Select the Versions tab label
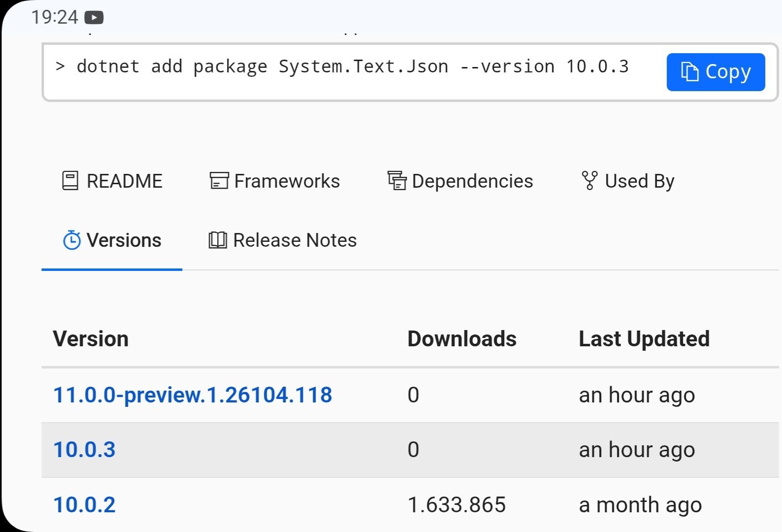 pos(124,240)
